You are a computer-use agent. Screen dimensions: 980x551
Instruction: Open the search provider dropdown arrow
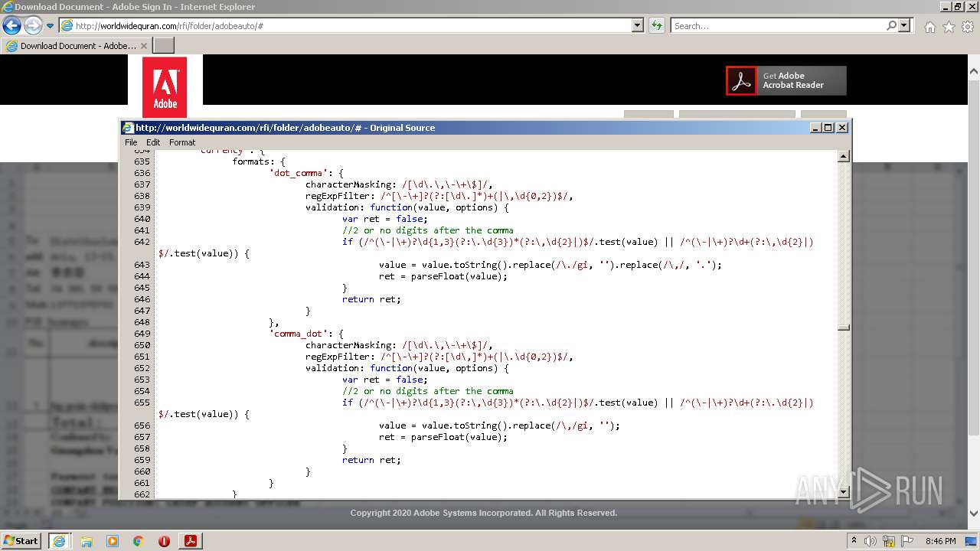904,25
